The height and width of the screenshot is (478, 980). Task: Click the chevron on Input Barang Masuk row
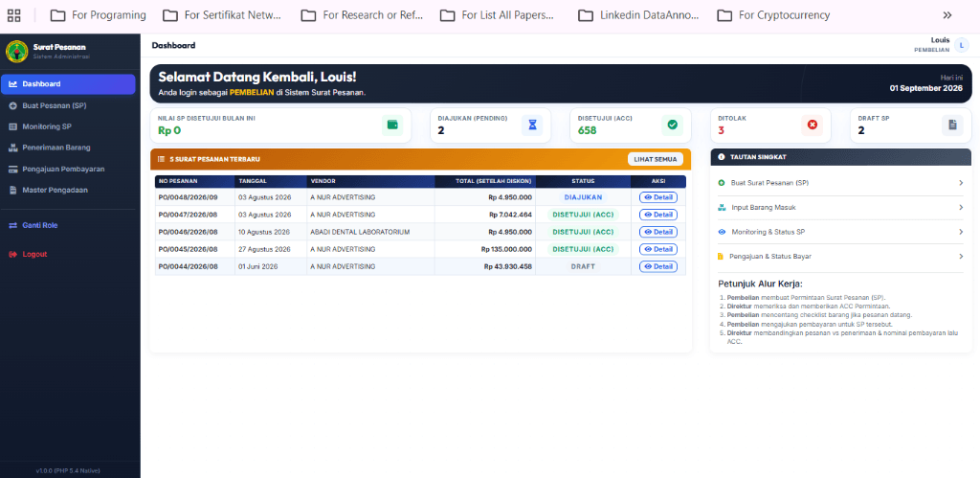[961, 207]
